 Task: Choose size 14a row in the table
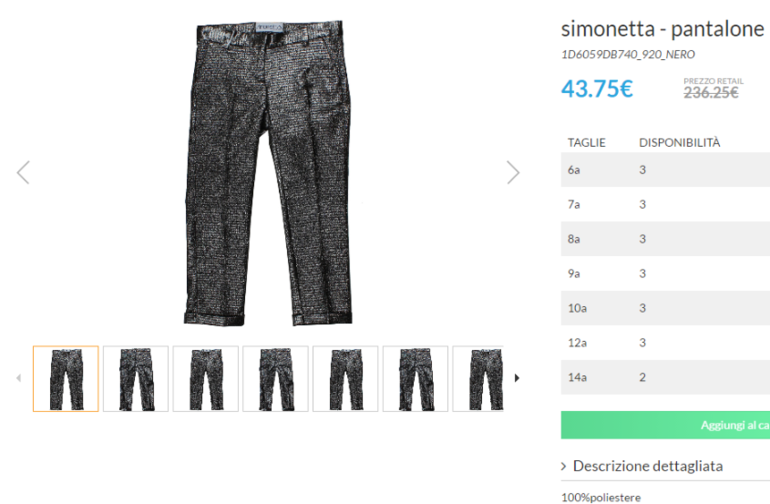pyautogui.click(x=665, y=377)
